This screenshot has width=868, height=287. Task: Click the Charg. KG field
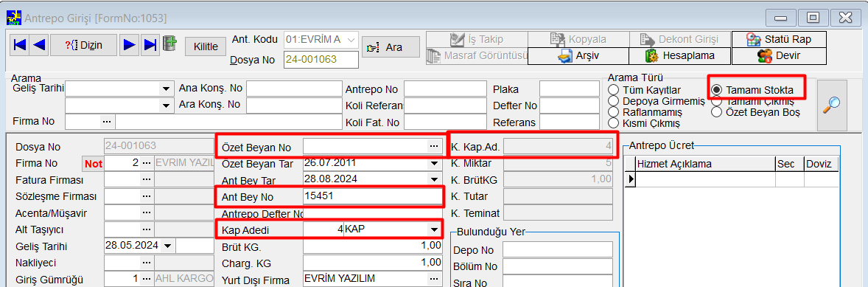[x=373, y=262]
